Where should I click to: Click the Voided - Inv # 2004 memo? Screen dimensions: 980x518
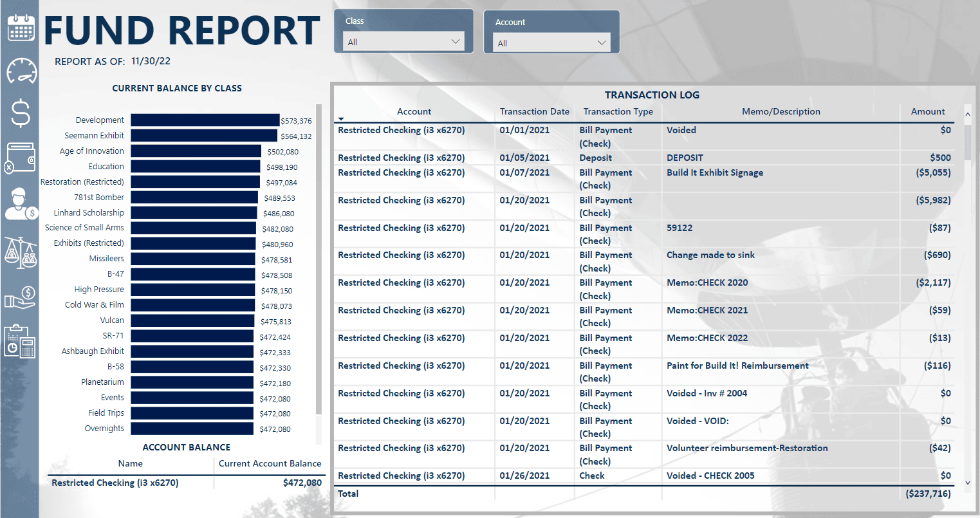(x=707, y=393)
